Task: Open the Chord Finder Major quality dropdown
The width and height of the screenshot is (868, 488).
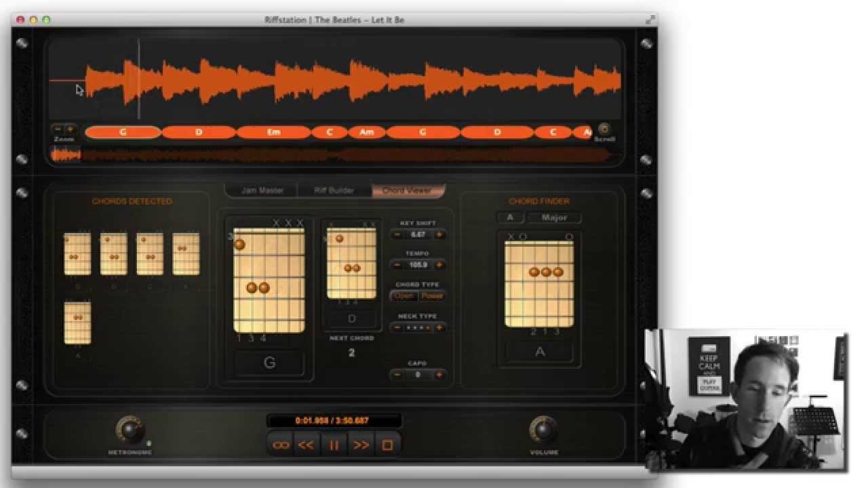Action: click(x=555, y=218)
